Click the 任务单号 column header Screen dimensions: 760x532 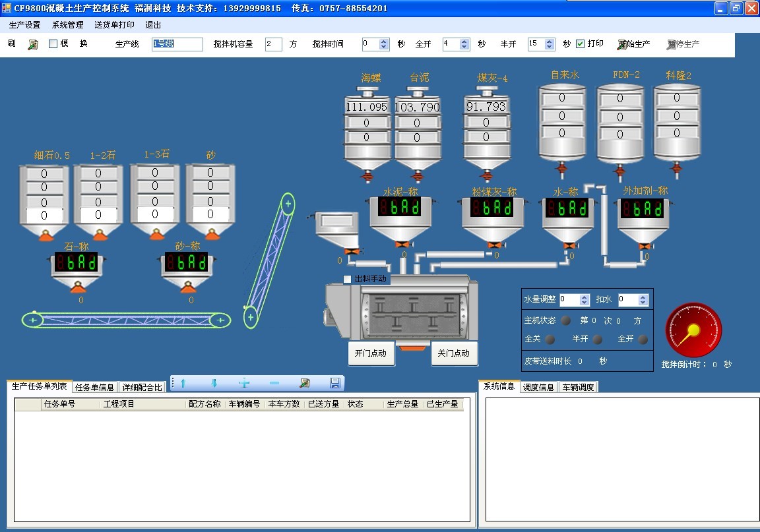pyautogui.click(x=59, y=404)
